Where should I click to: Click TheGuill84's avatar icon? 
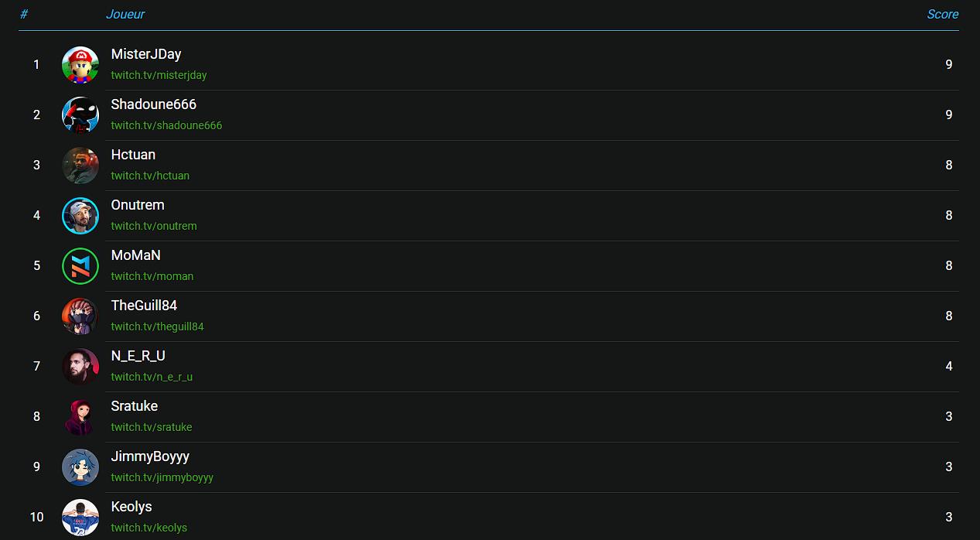(x=80, y=316)
